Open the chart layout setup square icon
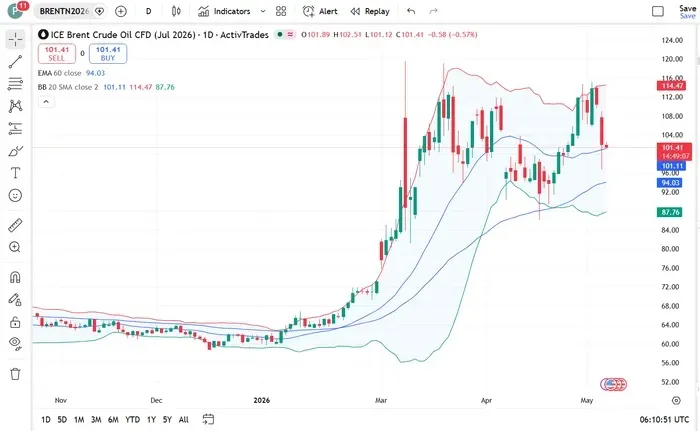This screenshot has width=700, height=431. tap(658, 11)
